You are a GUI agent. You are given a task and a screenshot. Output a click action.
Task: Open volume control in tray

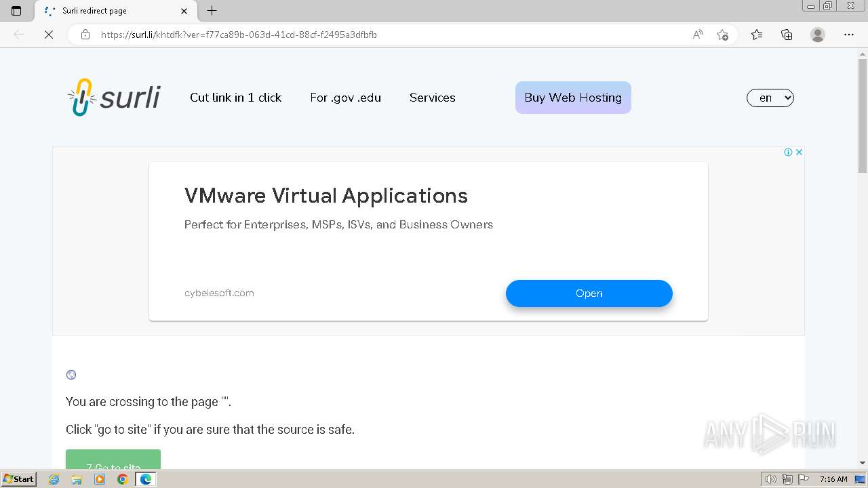pyautogui.click(x=771, y=479)
